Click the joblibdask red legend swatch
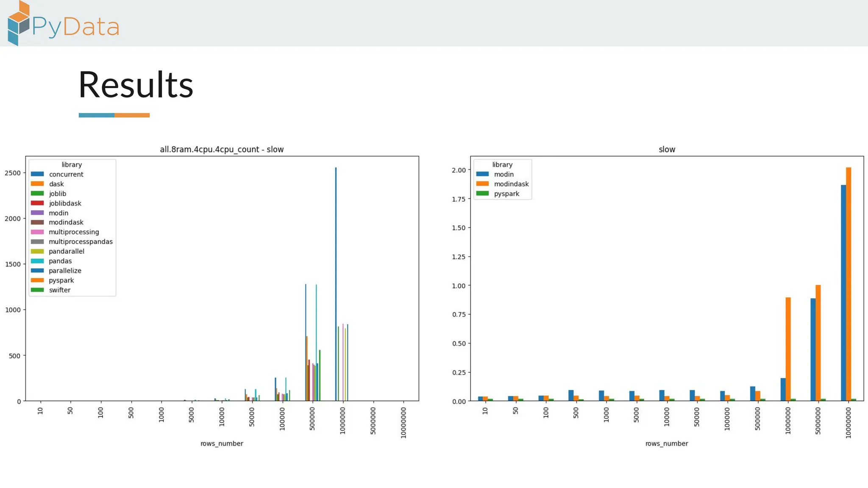Image resolution: width=868 pixels, height=488 pixels. (37, 203)
